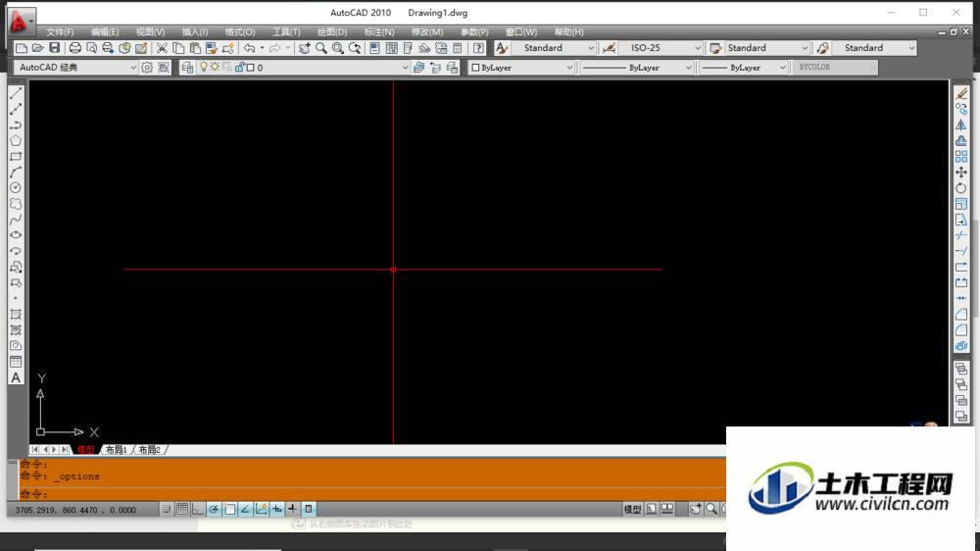
Task: Select the Multiline Text A tool
Action: pos(16,377)
